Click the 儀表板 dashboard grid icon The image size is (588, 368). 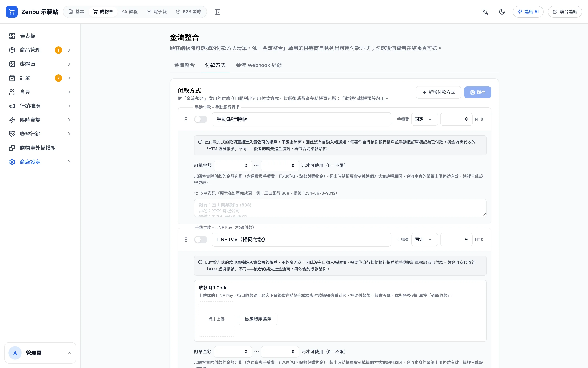pos(12,36)
